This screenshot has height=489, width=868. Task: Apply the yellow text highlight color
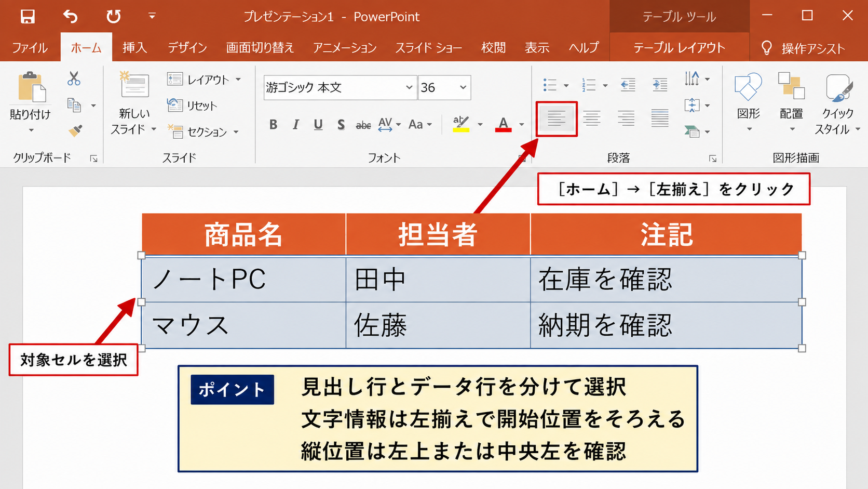[x=460, y=124]
